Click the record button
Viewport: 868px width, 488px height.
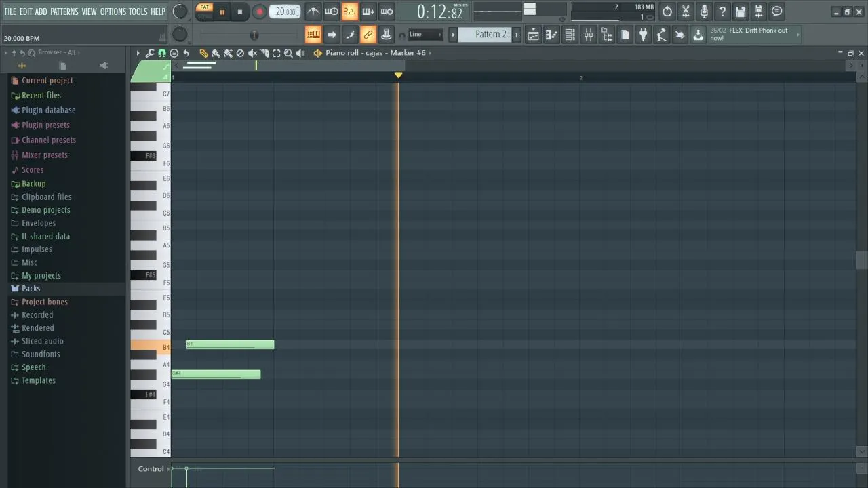(259, 12)
